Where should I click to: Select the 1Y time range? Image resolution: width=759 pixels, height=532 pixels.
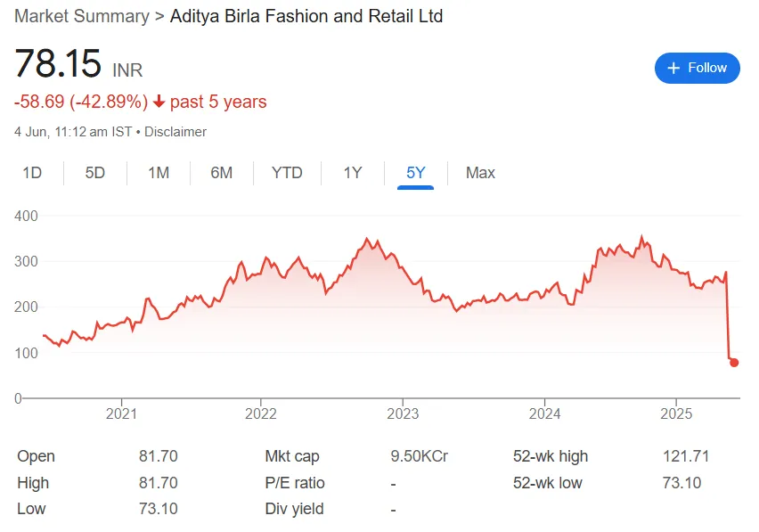[x=352, y=173]
